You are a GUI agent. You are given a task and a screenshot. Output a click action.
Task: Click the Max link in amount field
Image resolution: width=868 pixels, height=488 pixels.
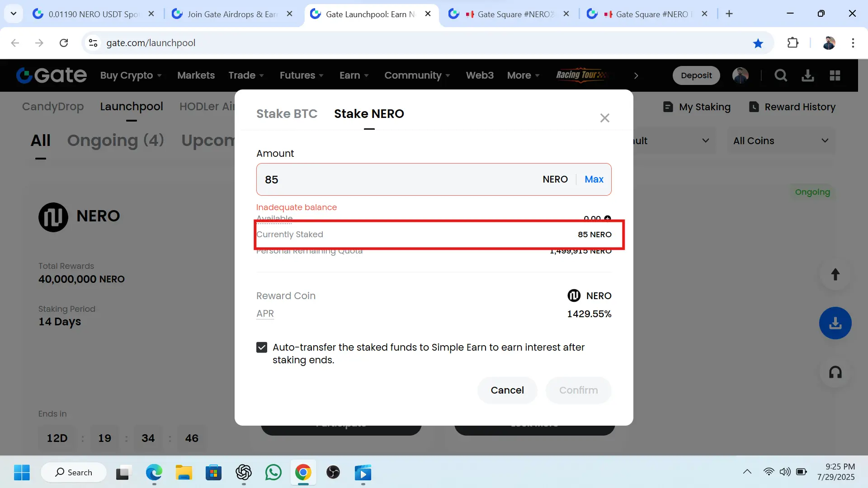(594, 179)
